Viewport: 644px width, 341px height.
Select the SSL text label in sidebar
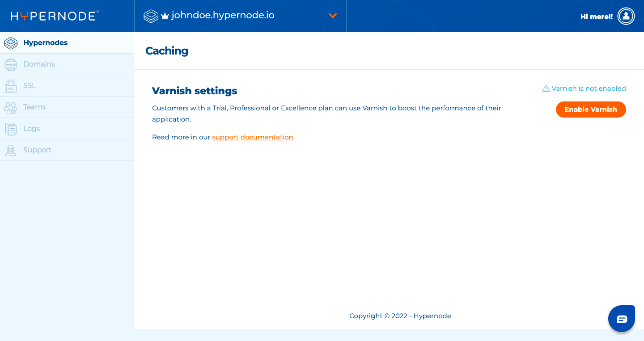click(30, 86)
